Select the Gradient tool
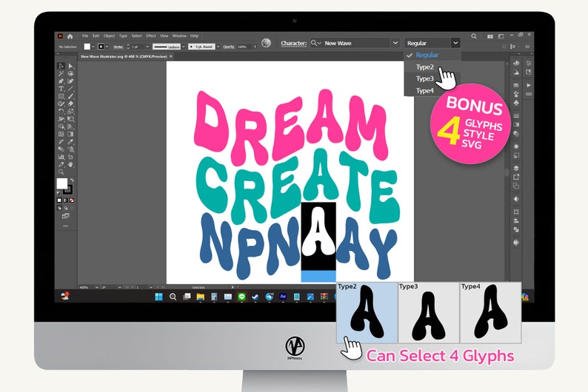The height and width of the screenshot is (392, 588). click(x=70, y=134)
